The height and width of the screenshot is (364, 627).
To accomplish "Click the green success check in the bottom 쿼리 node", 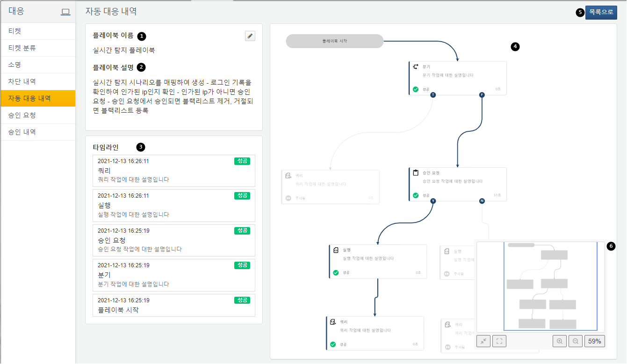I will (333, 344).
